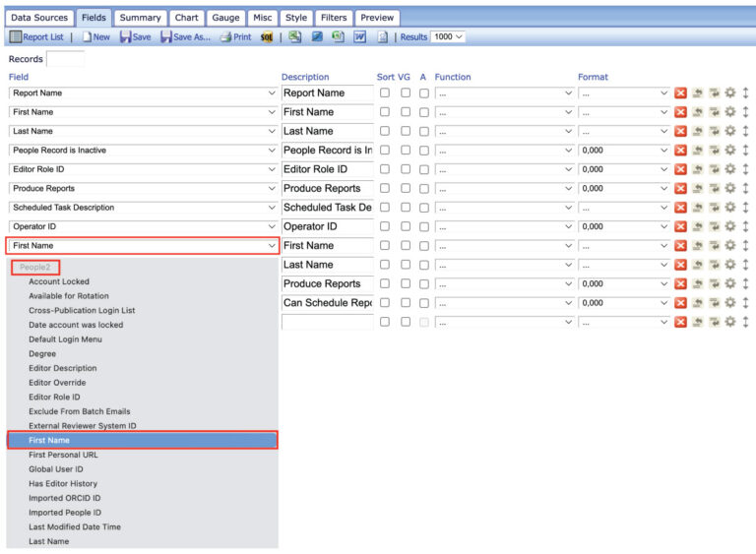The height and width of the screenshot is (554, 756).
Task: Click the New report button
Action: (x=96, y=36)
